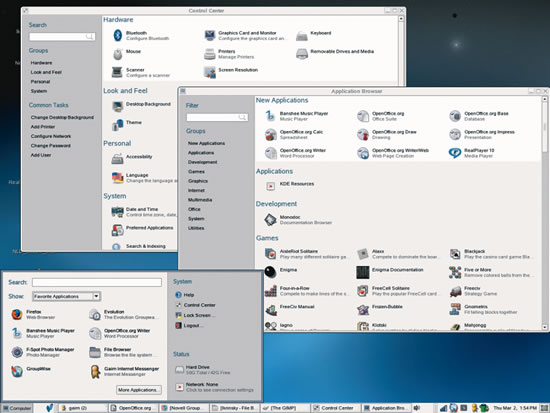550x413 pixels.
Task: Click Configure Network common task
Action: 51,136
